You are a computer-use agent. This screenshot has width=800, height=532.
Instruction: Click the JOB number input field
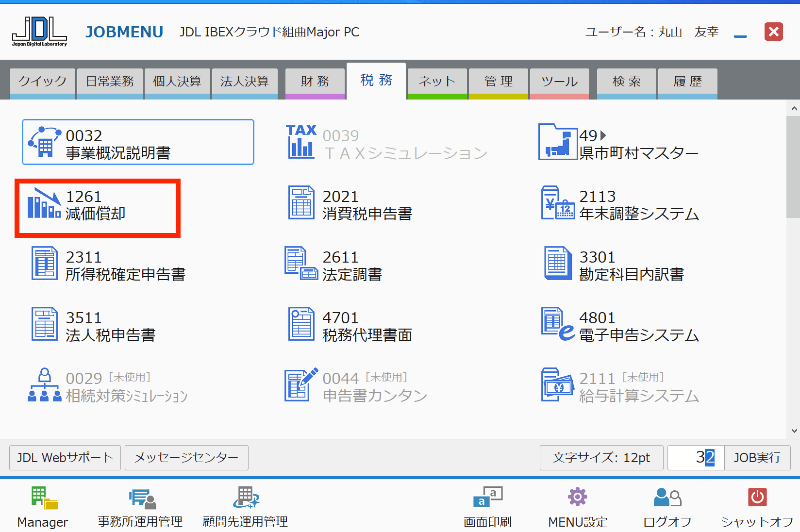click(x=696, y=458)
